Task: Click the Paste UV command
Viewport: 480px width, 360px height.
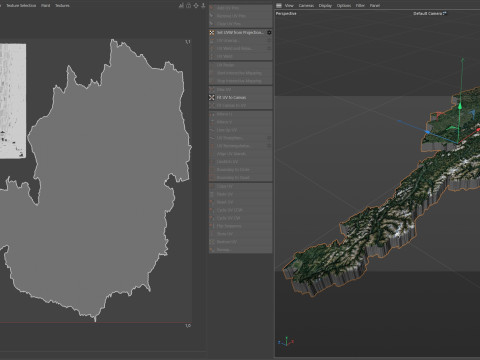Action: click(240, 194)
